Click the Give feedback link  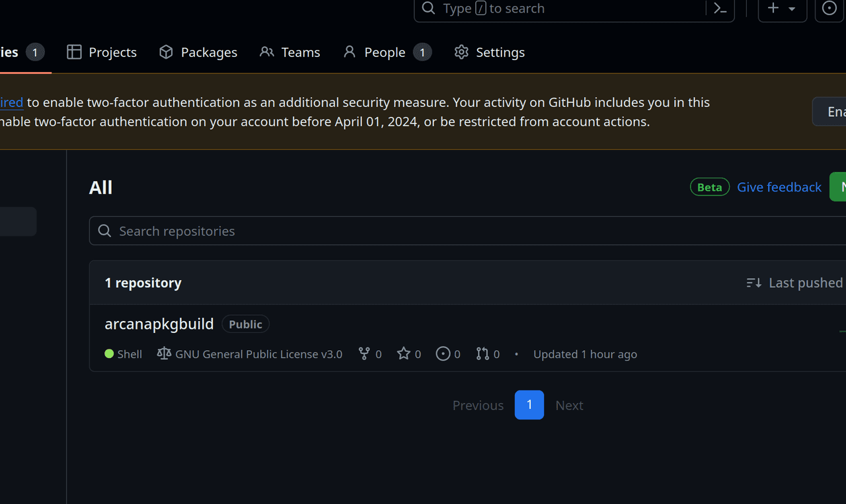779,188
